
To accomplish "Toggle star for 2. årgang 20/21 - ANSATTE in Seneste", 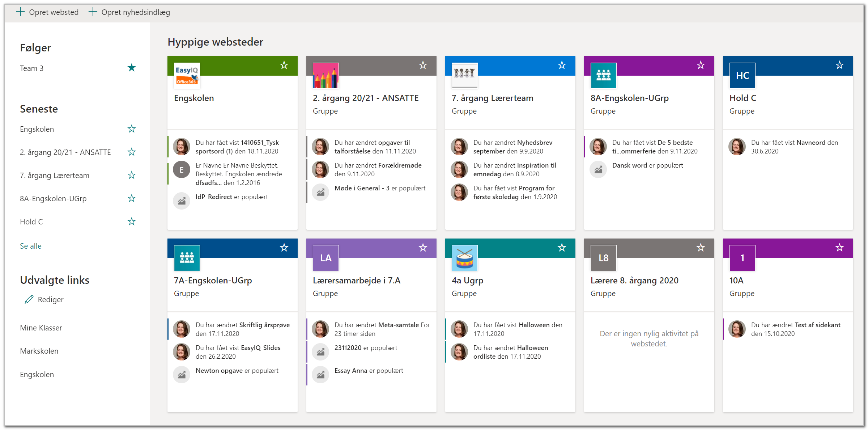I will [132, 152].
